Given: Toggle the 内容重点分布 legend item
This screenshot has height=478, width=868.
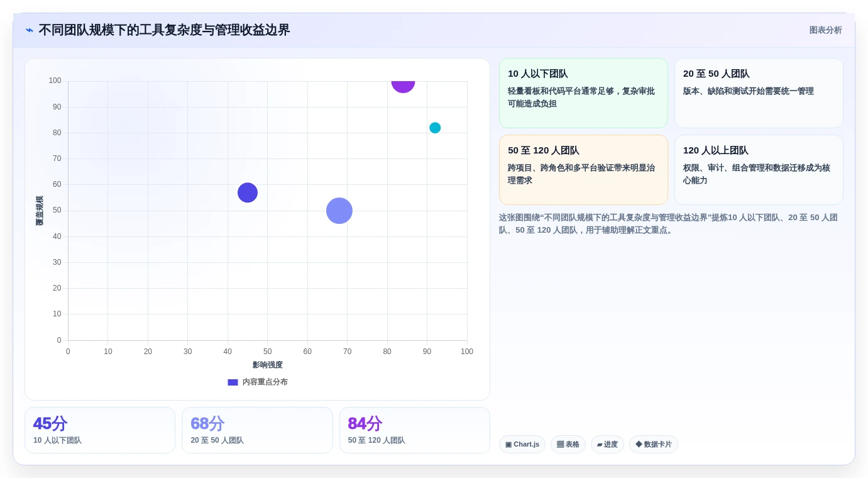Looking at the screenshot, I should [x=258, y=382].
